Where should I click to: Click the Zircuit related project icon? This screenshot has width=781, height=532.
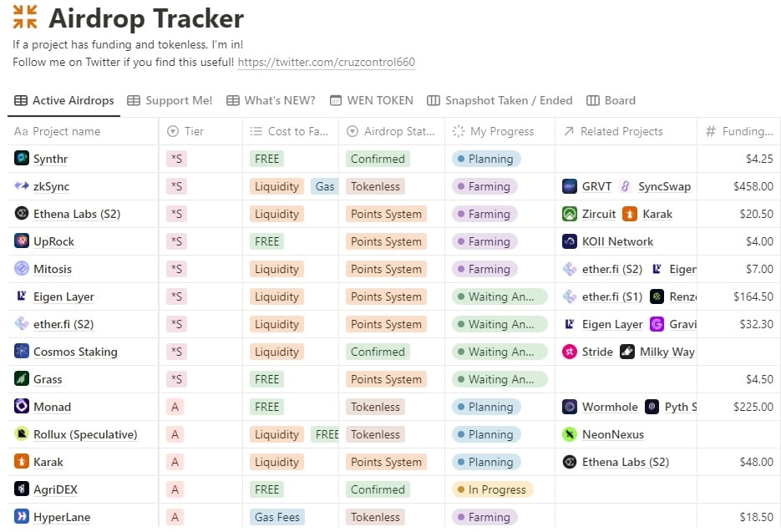pyautogui.click(x=570, y=213)
